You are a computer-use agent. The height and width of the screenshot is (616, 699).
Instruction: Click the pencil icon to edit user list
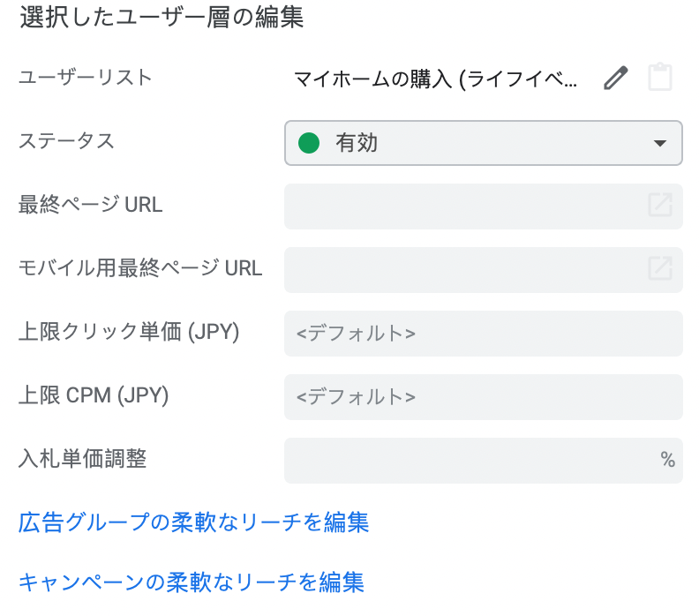tap(615, 79)
